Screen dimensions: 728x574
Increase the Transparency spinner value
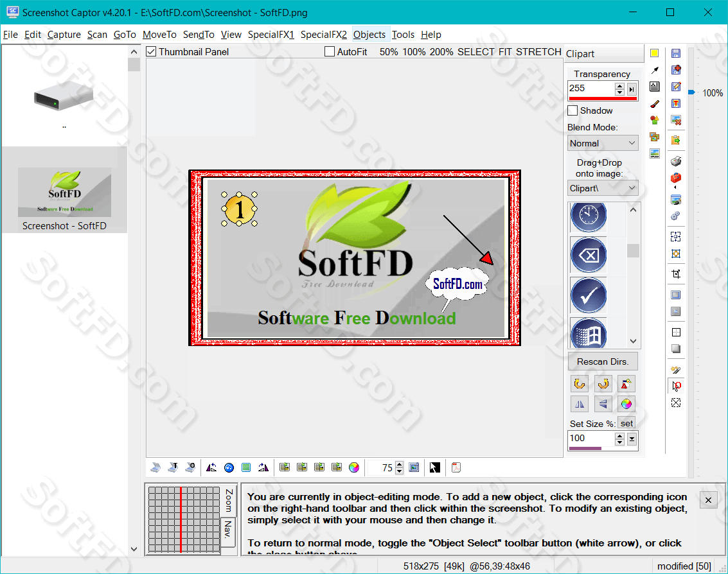(620, 86)
